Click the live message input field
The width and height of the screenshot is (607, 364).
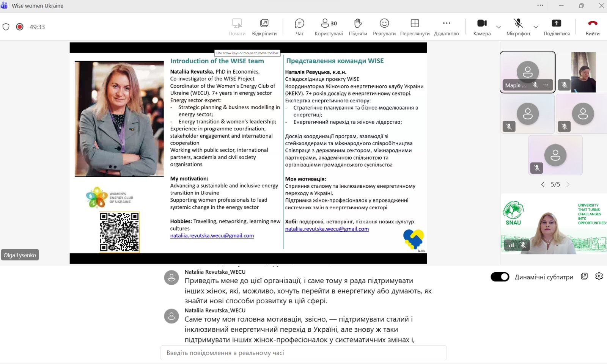(303, 353)
